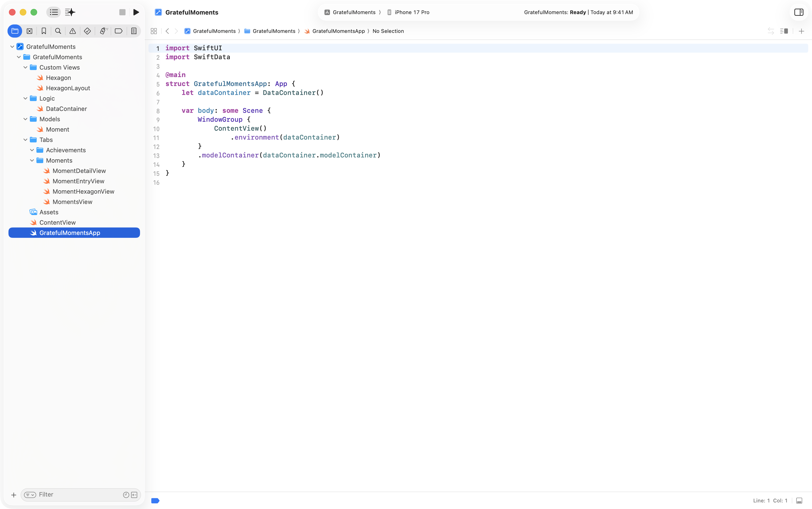Click the GratefulMomentsApp breadcrumb item
The width and height of the screenshot is (812, 509).
tap(335, 31)
